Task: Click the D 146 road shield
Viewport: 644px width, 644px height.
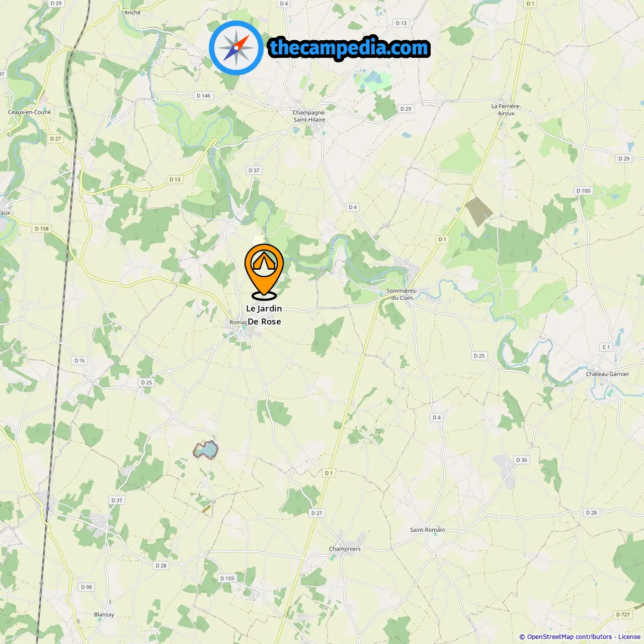Action: [x=204, y=96]
